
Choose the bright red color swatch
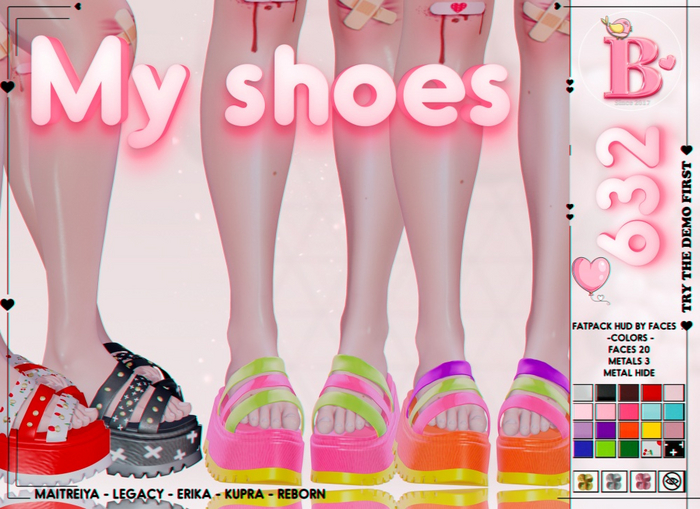(x=651, y=392)
